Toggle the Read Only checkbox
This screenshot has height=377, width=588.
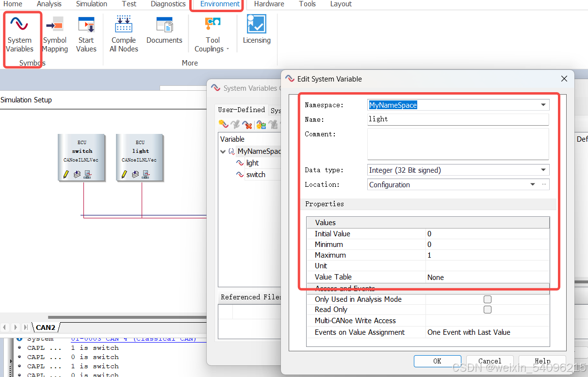tap(488, 310)
